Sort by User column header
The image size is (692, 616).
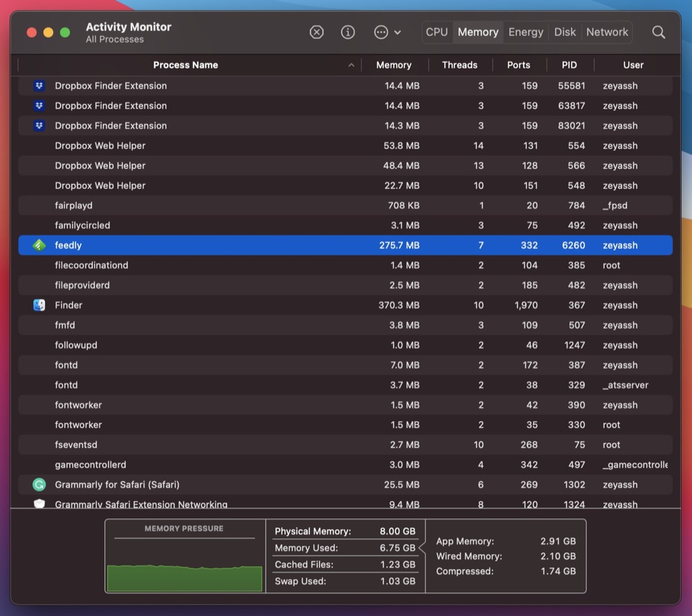tap(633, 65)
